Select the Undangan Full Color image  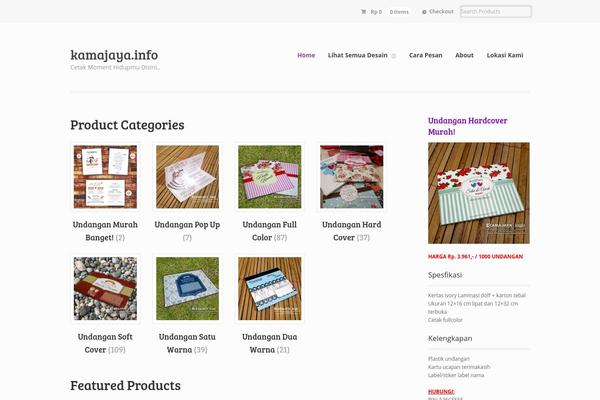point(270,176)
